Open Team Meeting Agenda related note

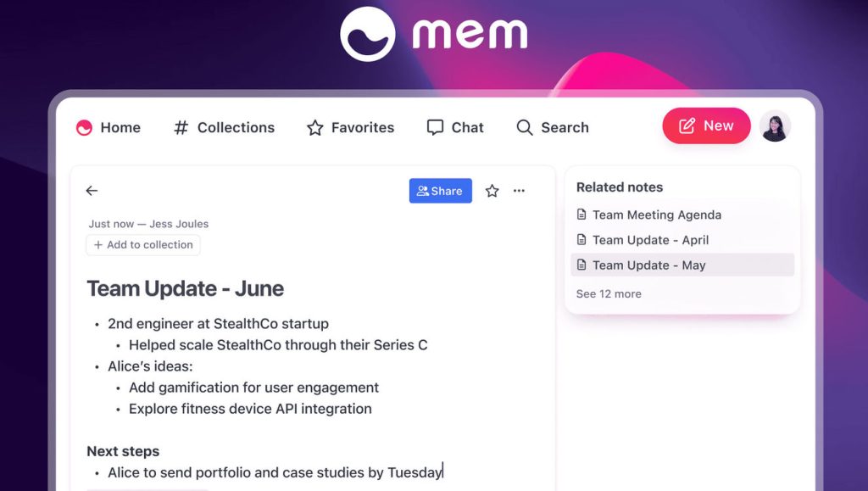(657, 215)
